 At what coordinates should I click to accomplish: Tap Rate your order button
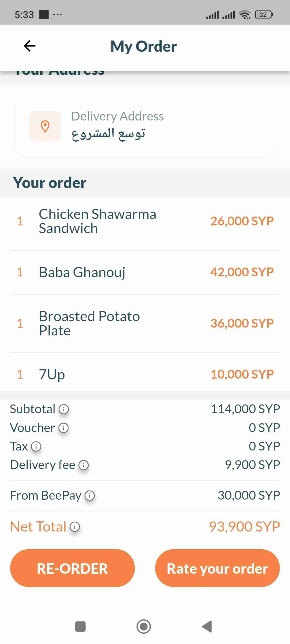(217, 568)
